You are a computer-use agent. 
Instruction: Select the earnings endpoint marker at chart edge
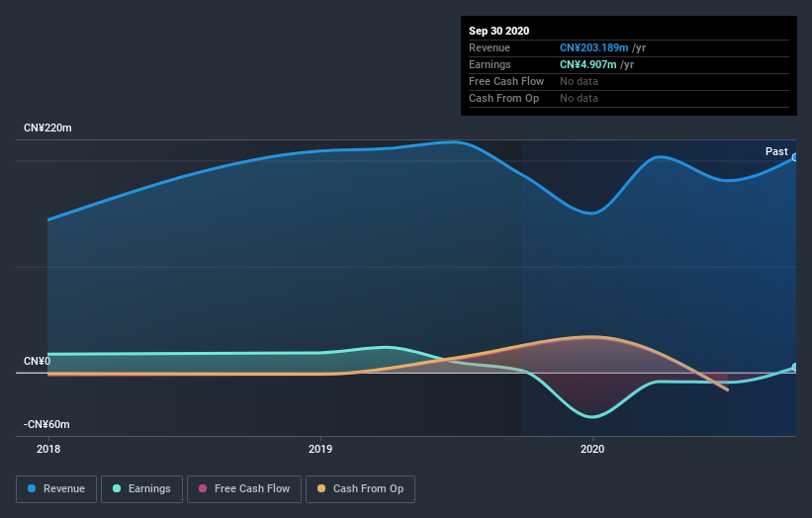795,368
